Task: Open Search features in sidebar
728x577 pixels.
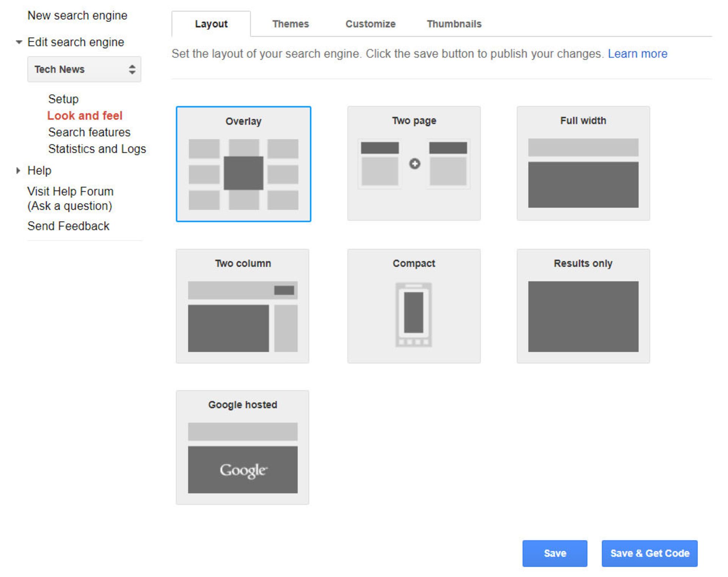Action: coord(89,132)
